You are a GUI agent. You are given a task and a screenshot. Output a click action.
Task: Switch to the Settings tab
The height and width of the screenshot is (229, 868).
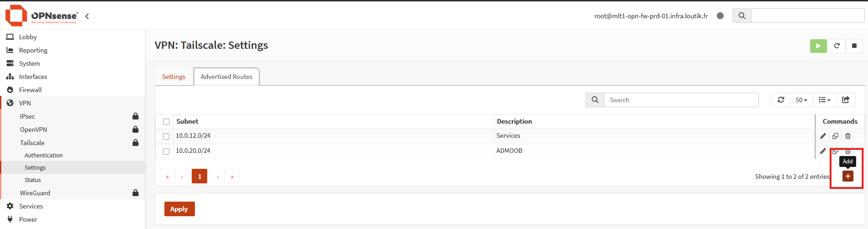pyautogui.click(x=174, y=77)
